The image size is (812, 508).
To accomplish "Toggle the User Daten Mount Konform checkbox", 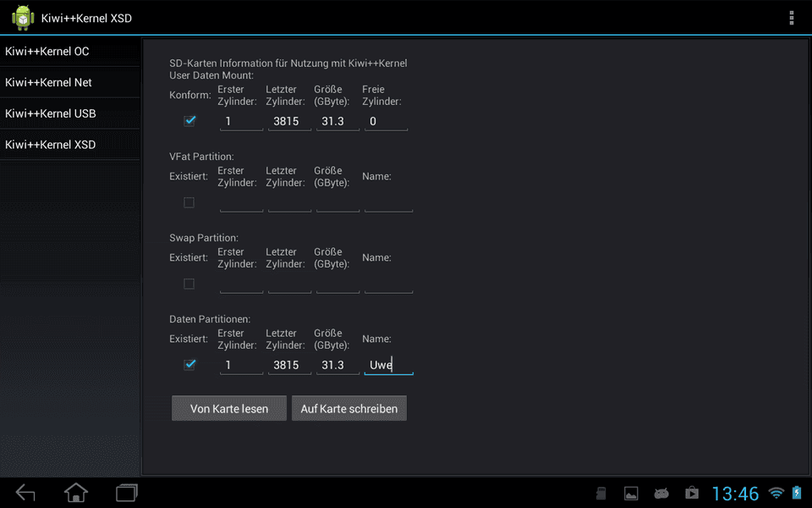I will tap(189, 121).
